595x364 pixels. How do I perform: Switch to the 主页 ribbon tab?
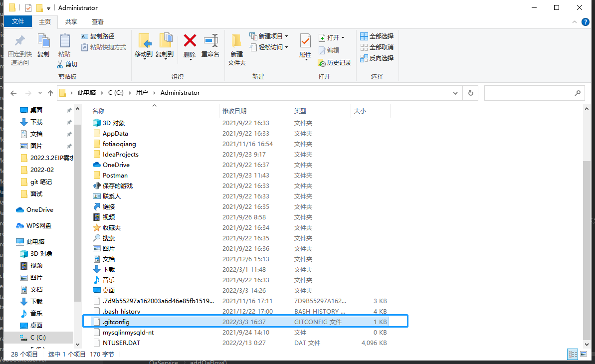tap(45, 21)
